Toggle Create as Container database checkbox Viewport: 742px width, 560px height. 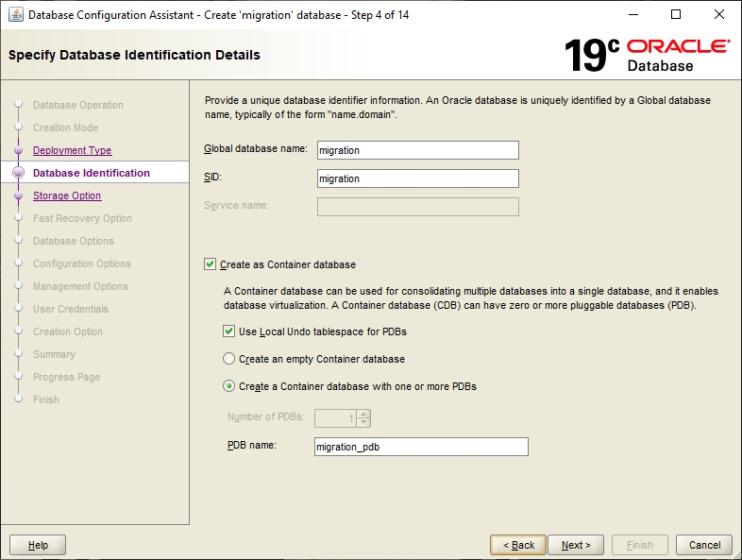click(x=211, y=265)
